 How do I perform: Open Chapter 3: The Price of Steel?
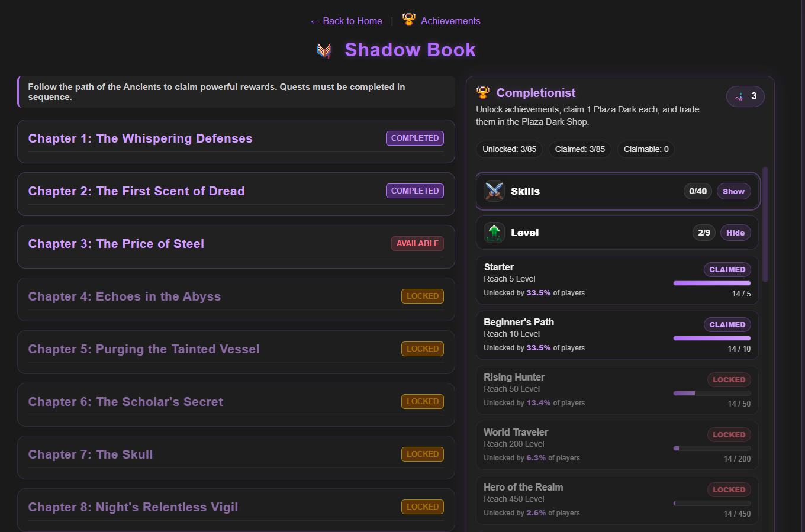coord(116,244)
